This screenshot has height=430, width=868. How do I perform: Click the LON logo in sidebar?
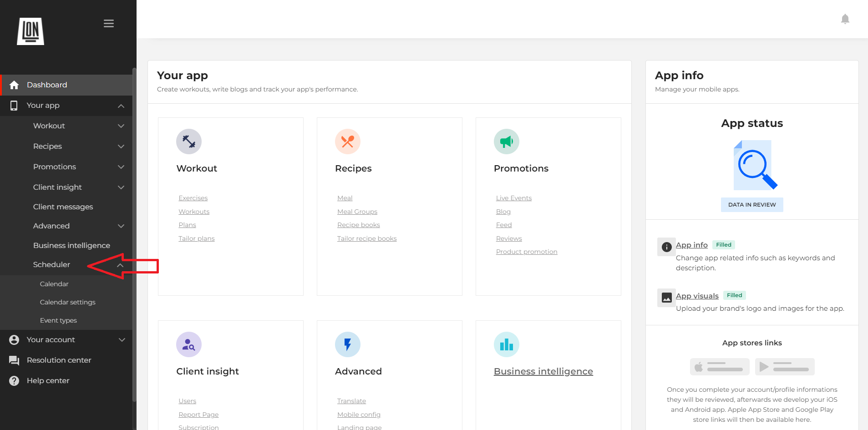[30, 31]
